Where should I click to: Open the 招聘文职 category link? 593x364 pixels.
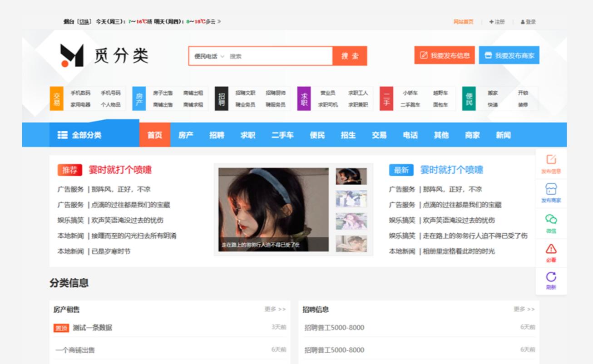coord(246,93)
